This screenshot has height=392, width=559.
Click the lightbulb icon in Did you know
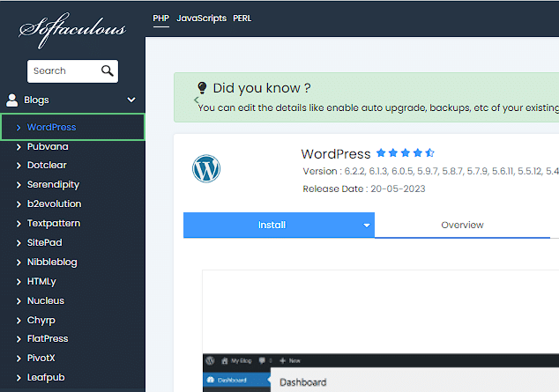coord(202,87)
